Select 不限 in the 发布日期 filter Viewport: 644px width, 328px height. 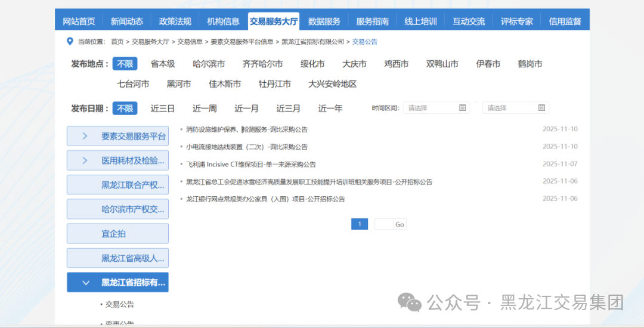(125, 109)
